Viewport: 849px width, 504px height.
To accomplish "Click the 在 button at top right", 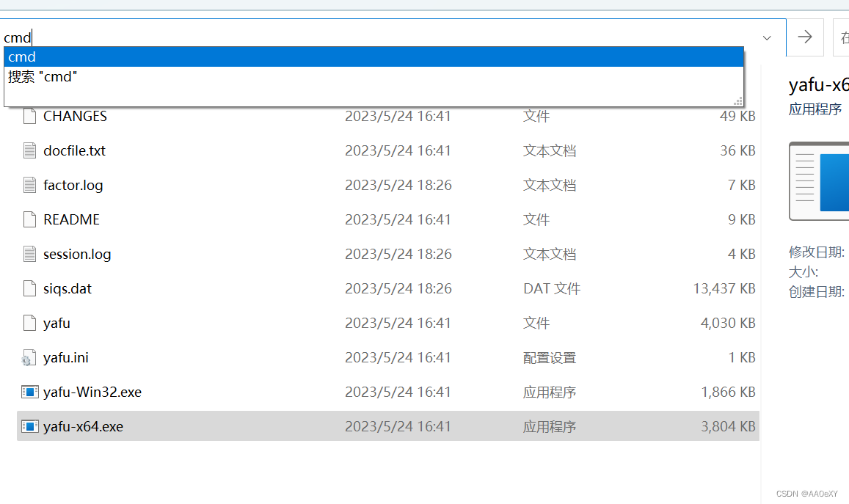I will (842, 37).
